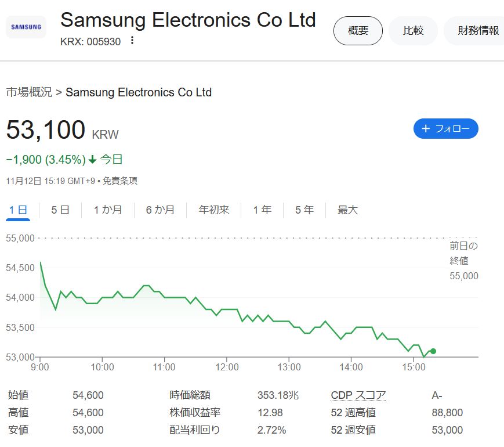The image size is (504, 447).
Task: Open the 市場概況 market overview breadcrumb
Action: point(29,92)
